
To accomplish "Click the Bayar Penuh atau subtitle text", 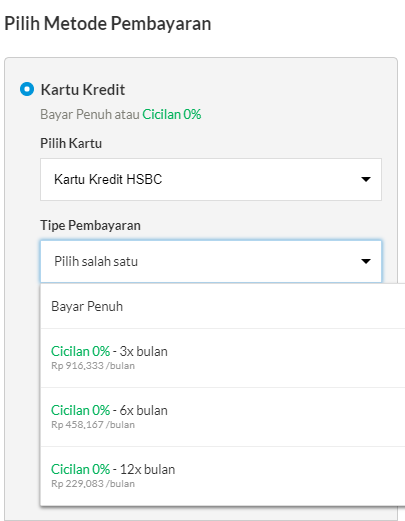I will point(90,114).
